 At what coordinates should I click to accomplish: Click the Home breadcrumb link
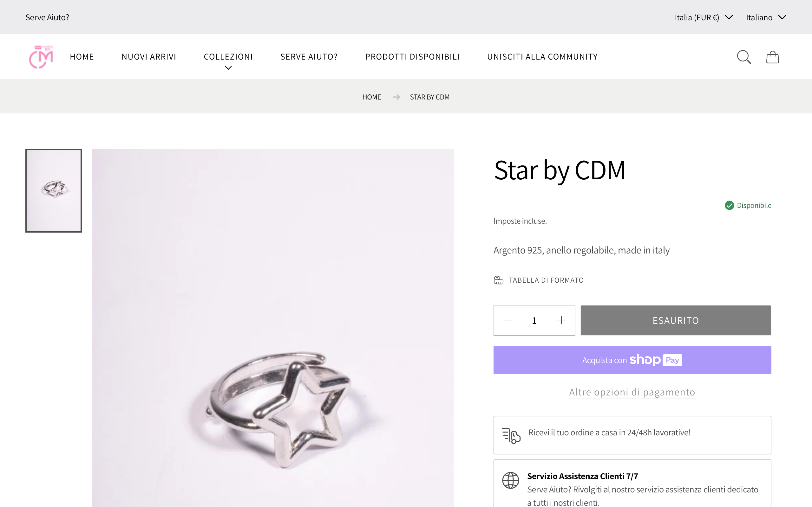pyautogui.click(x=371, y=97)
